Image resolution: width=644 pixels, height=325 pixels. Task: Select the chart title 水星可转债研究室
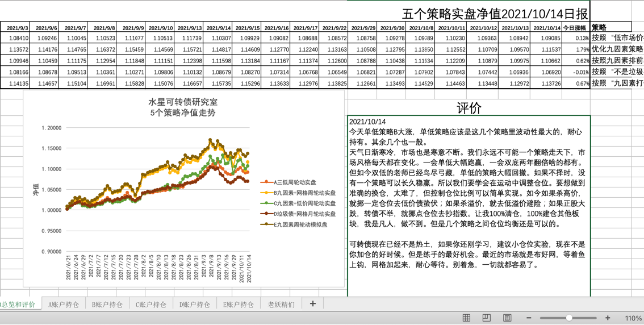point(183,102)
